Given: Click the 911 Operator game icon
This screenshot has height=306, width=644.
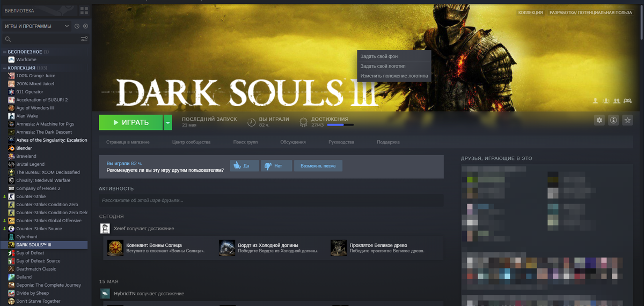Looking at the screenshot, I should pos(11,92).
